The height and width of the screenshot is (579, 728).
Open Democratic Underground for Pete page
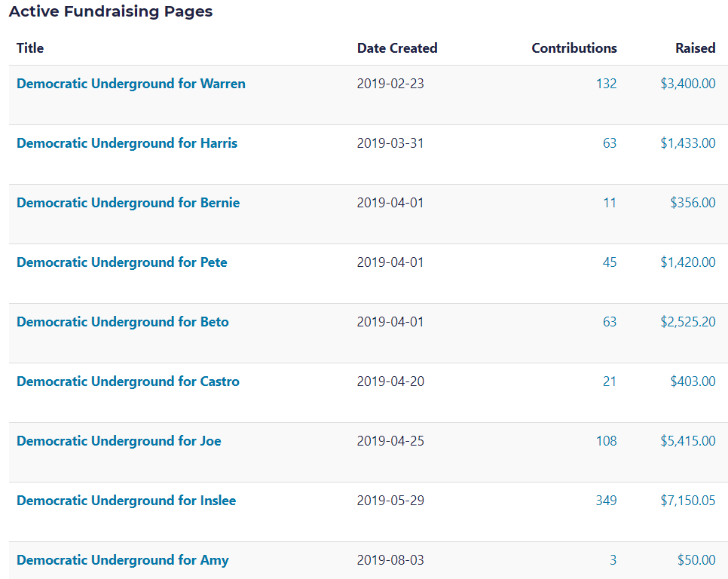pyautogui.click(x=121, y=262)
